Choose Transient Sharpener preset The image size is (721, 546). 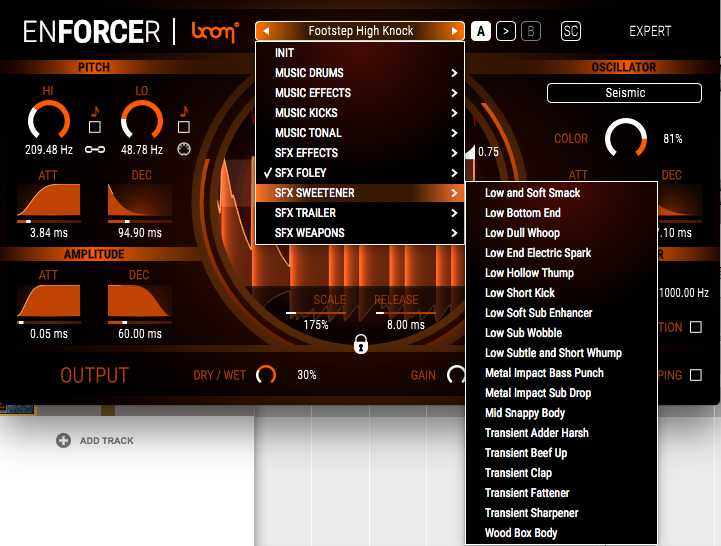click(x=561, y=513)
